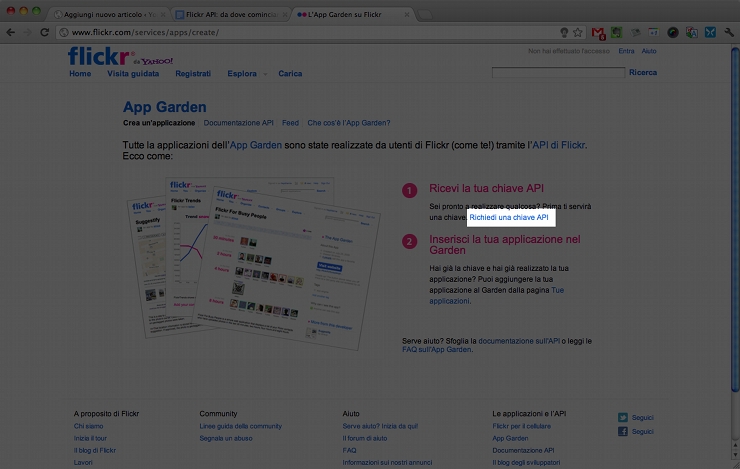
Task: Open 'FAQ sull'App Garden' link
Action: point(437,350)
